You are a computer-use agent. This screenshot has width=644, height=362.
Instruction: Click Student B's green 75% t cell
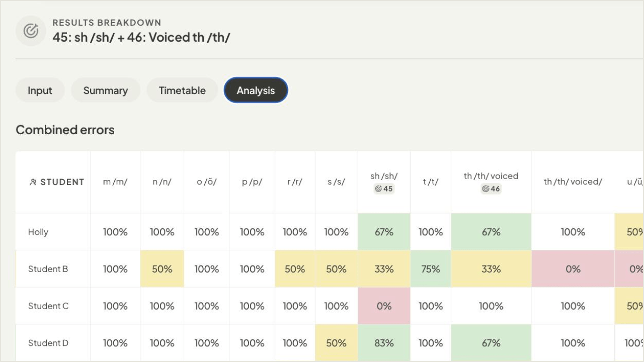pyautogui.click(x=431, y=269)
